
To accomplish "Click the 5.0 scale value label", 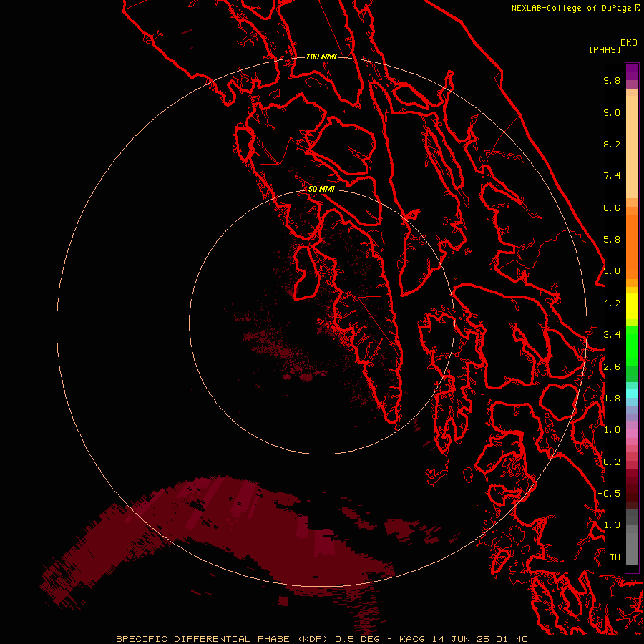I will click(x=612, y=271).
